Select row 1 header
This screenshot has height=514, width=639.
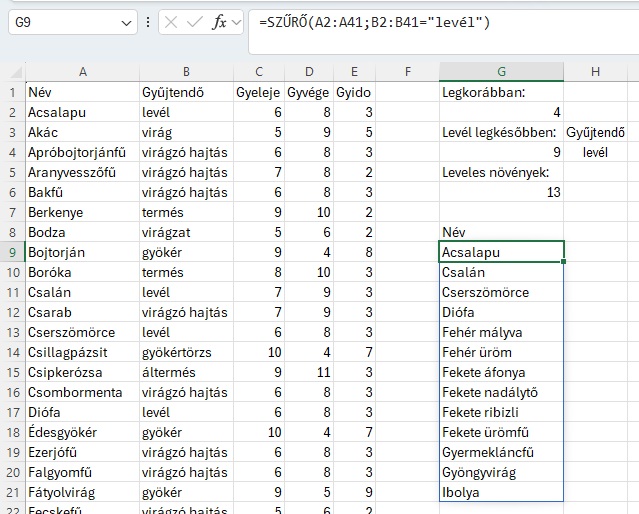point(12,92)
